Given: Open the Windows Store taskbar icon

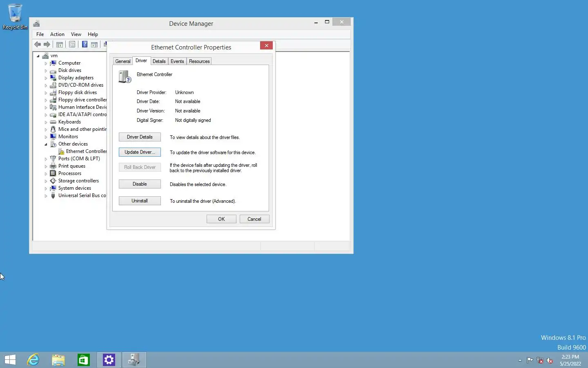Looking at the screenshot, I should (x=84, y=360).
